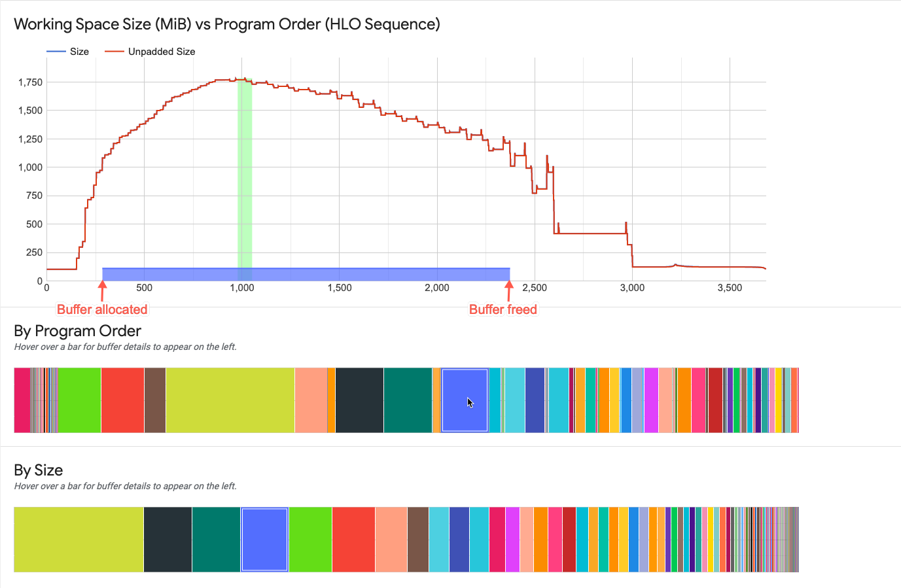
Task: Click the 1,750 y-axis label
Action: (x=30, y=82)
